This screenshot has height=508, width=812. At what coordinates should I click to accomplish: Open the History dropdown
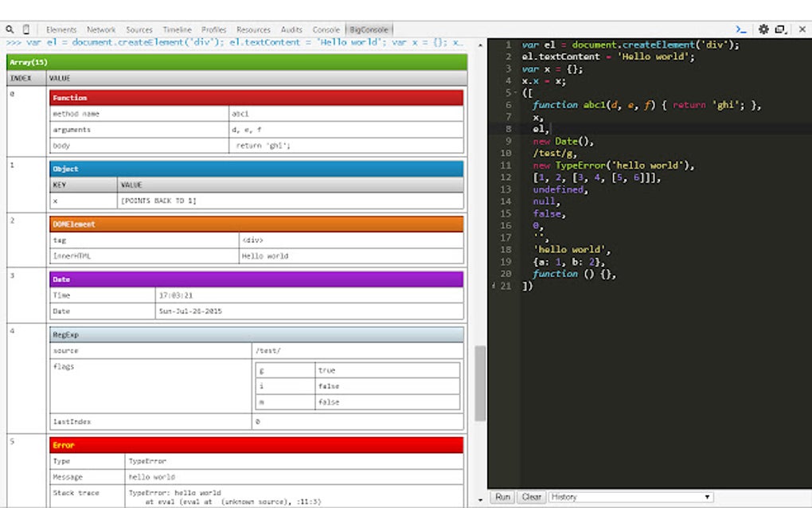[x=630, y=497]
